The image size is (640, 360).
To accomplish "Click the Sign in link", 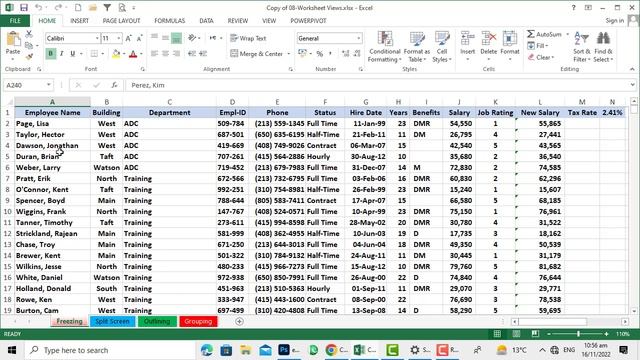I will (x=614, y=20).
